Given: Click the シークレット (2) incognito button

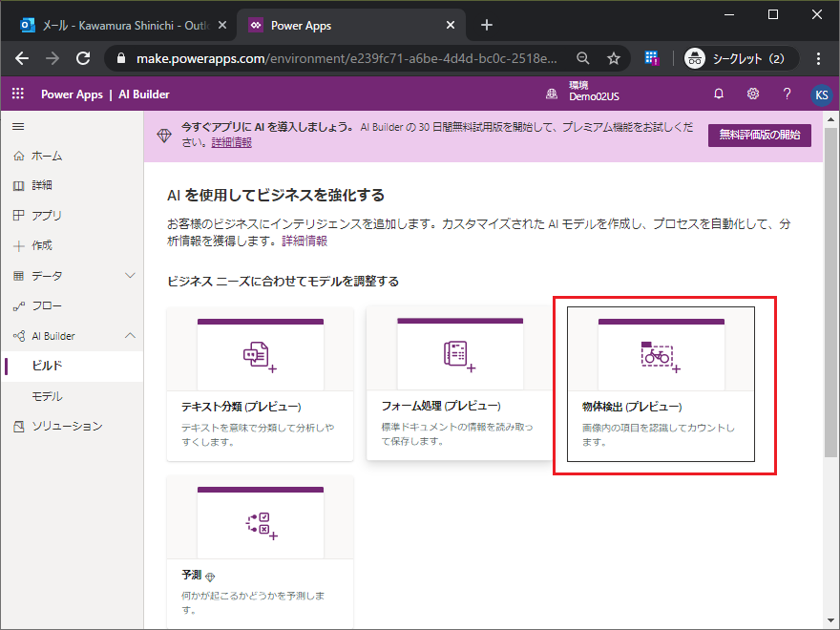Looking at the screenshot, I should click(740, 58).
